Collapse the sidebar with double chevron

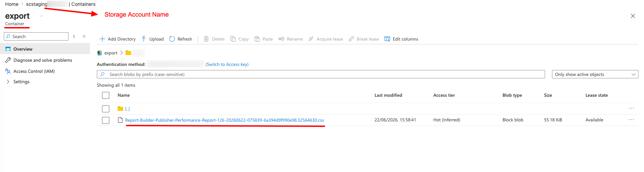tap(84, 36)
